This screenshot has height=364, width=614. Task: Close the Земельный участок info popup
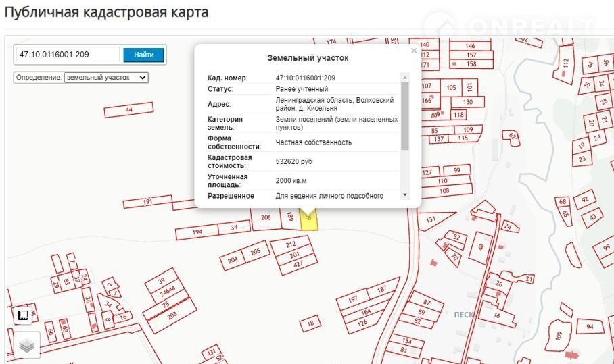(x=414, y=51)
